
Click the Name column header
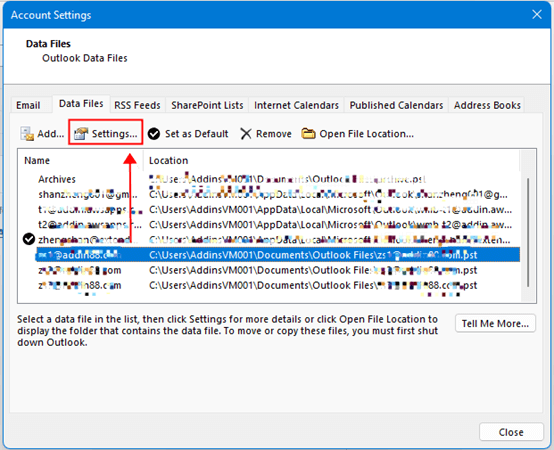coord(81,160)
